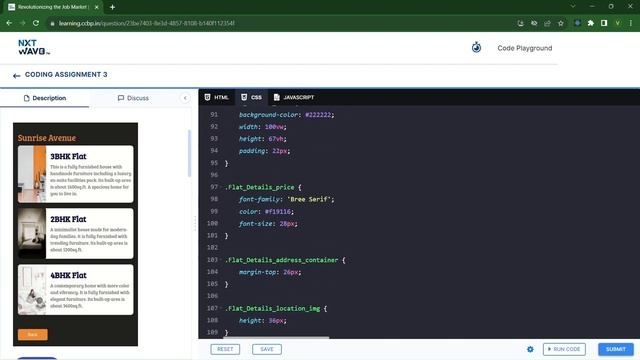Click the orange button in the preview image
This screenshot has height=360, width=640.
pyautogui.click(x=33, y=335)
